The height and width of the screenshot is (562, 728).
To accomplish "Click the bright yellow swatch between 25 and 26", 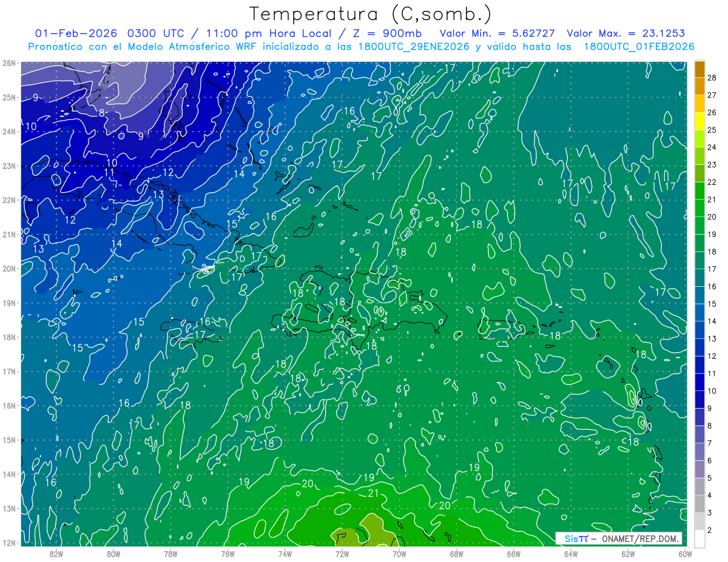I will pyautogui.click(x=699, y=121).
